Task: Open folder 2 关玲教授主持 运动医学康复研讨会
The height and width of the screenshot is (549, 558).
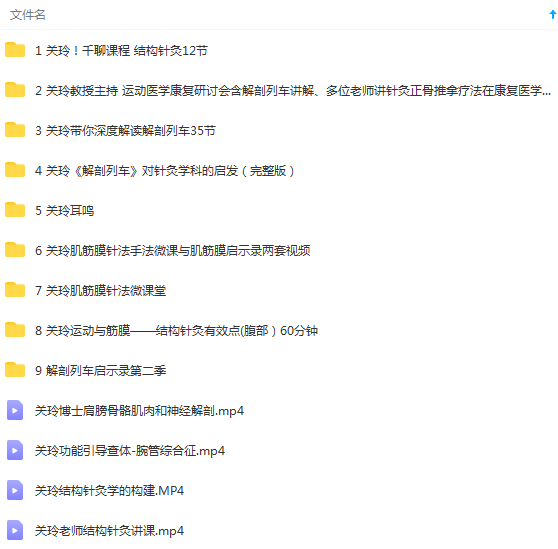Action: [293, 91]
